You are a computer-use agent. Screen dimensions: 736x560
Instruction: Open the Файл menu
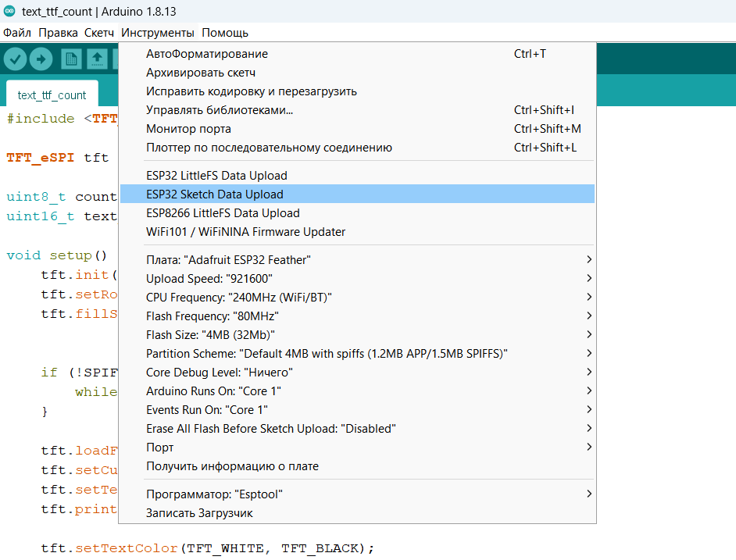[17, 33]
